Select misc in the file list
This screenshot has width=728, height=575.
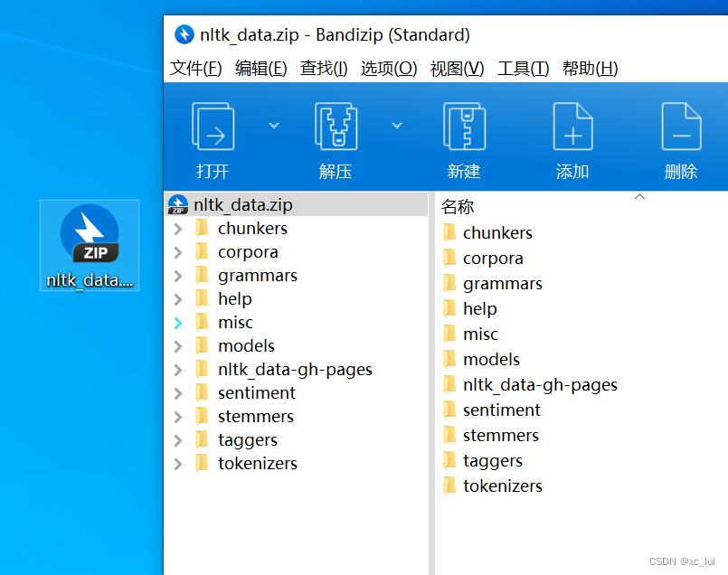tap(470, 335)
